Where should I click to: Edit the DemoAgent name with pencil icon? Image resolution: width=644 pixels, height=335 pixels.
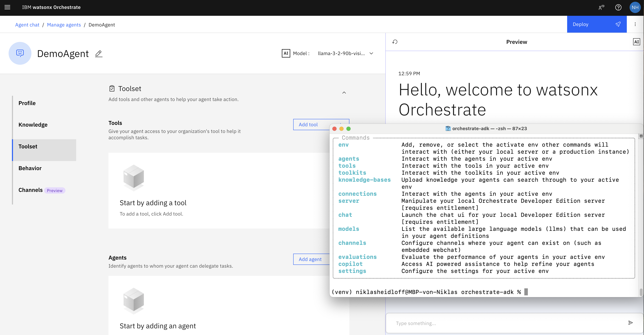click(99, 54)
